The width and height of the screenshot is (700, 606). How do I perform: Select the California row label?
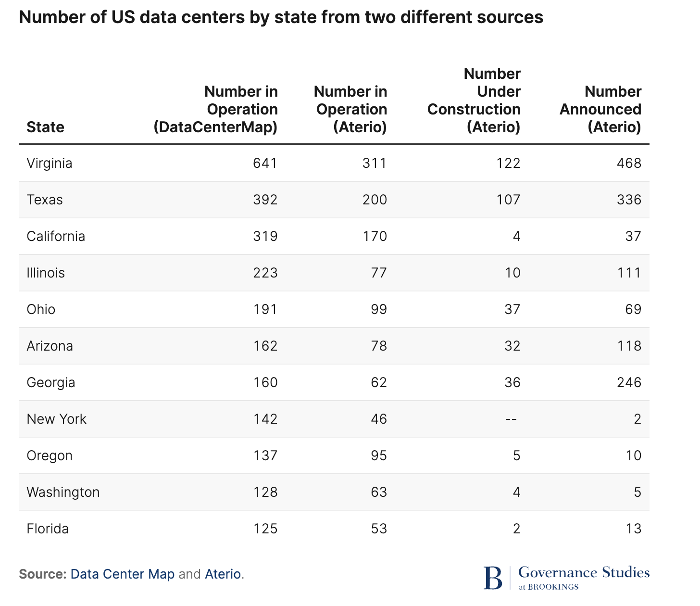pyautogui.click(x=56, y=237)
